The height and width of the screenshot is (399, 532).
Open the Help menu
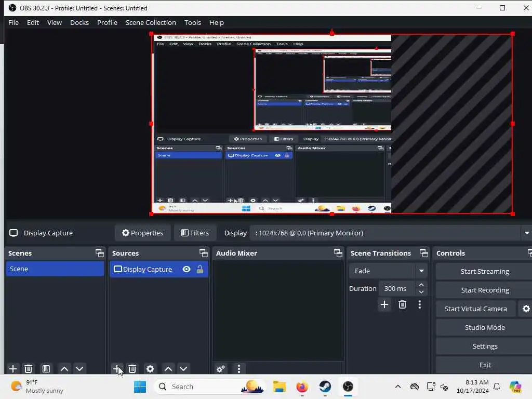(217, 22)
